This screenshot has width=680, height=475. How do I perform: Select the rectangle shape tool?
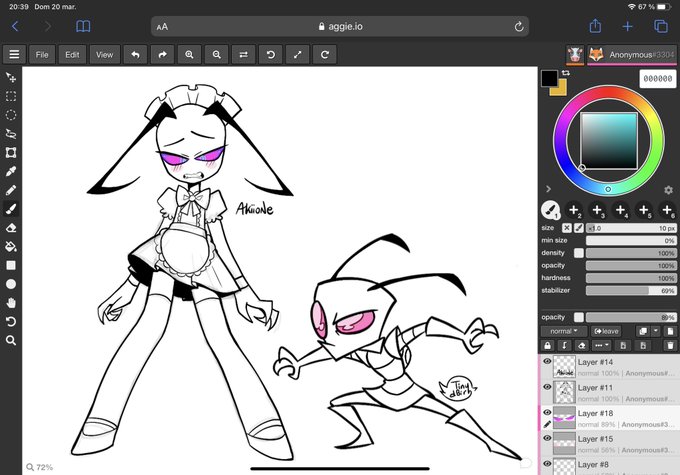tap(11, 265)
